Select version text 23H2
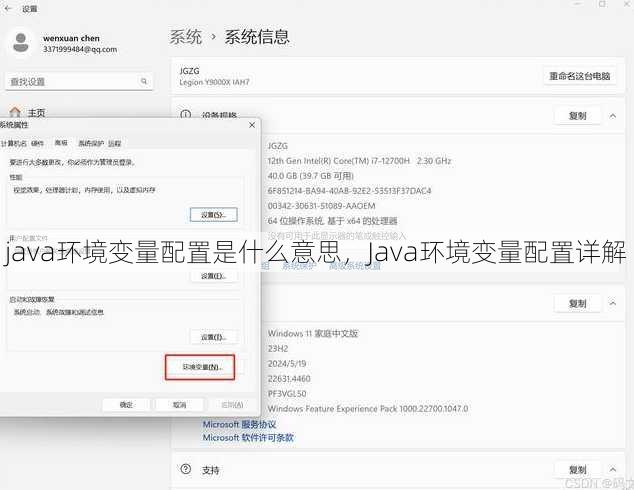The width and height of the screenshot is (634, 490). [278, 348]
